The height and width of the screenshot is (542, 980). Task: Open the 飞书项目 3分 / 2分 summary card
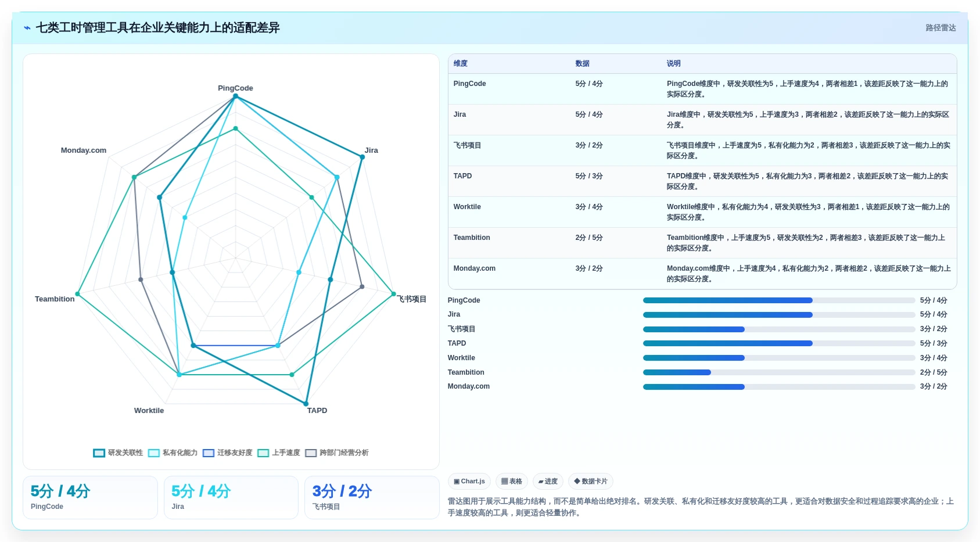tap(372, 497)
